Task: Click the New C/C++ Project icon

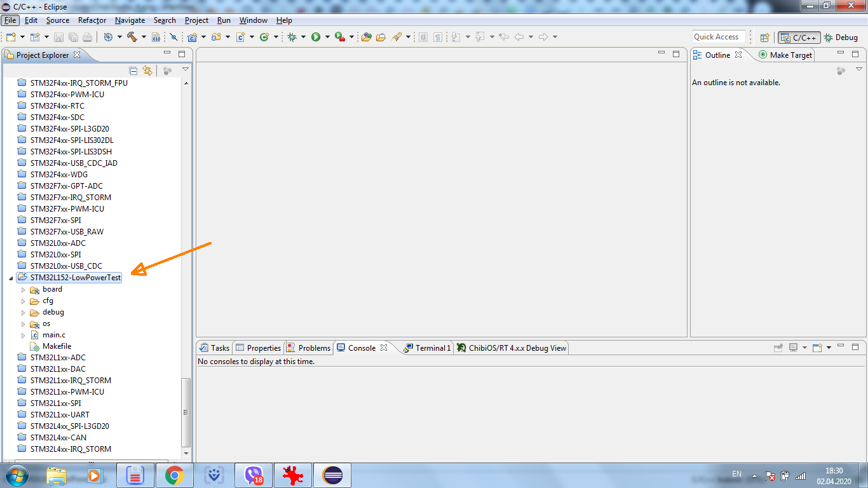Action: 192,37
